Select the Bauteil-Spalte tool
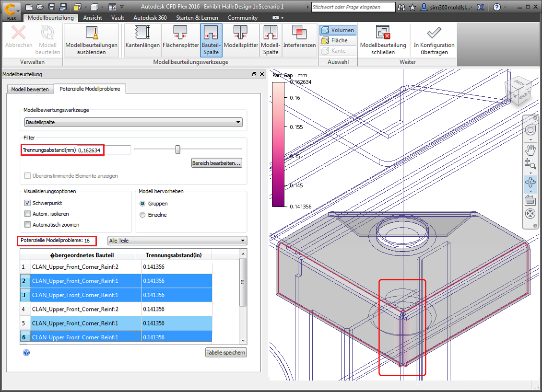 (211, 40)
